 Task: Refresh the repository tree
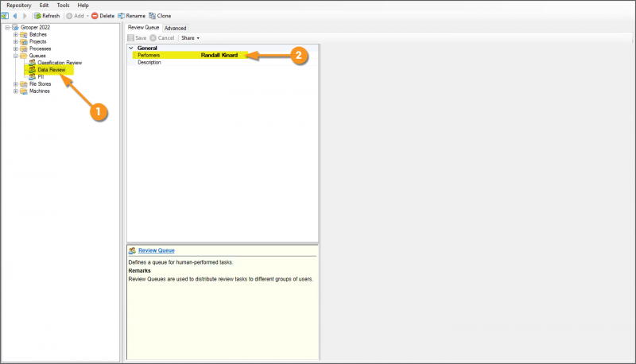[47, 16]
